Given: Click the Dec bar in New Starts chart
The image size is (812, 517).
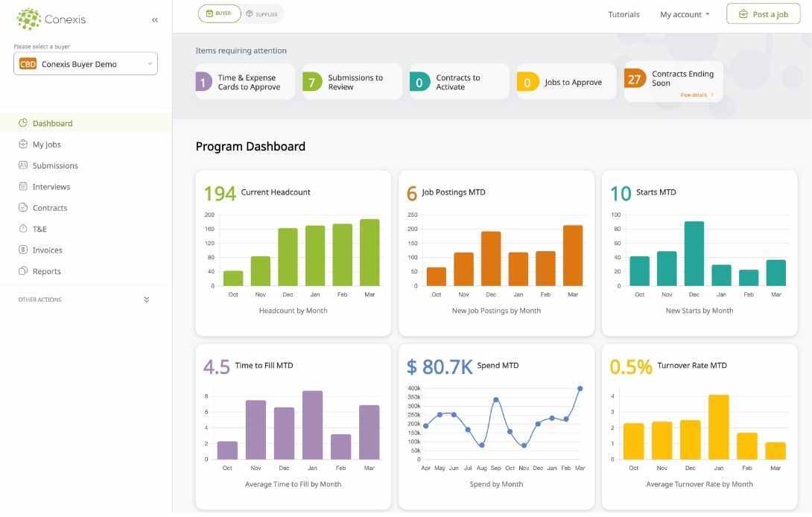Looking at the screenshot, I should pos(694,254).
